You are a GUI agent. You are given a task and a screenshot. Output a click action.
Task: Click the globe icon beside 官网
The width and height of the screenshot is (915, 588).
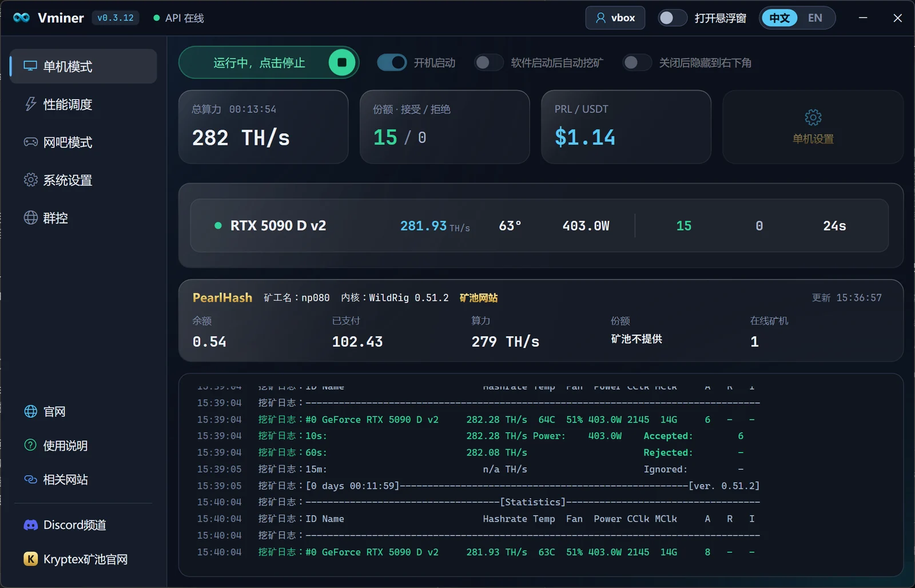[30, 411]
